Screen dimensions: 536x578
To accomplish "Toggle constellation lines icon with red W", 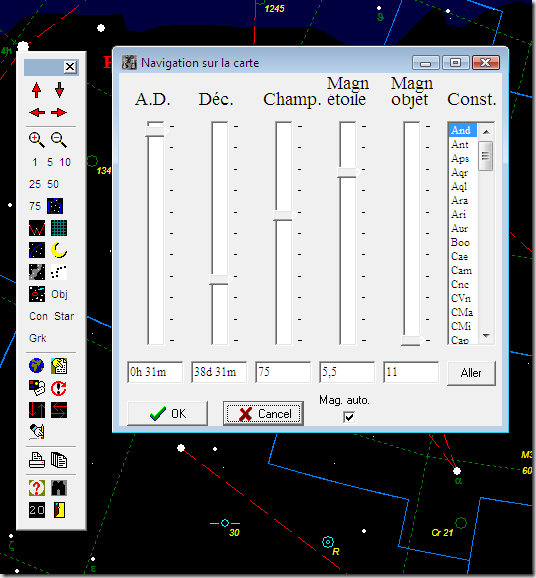I will point(37,228).
